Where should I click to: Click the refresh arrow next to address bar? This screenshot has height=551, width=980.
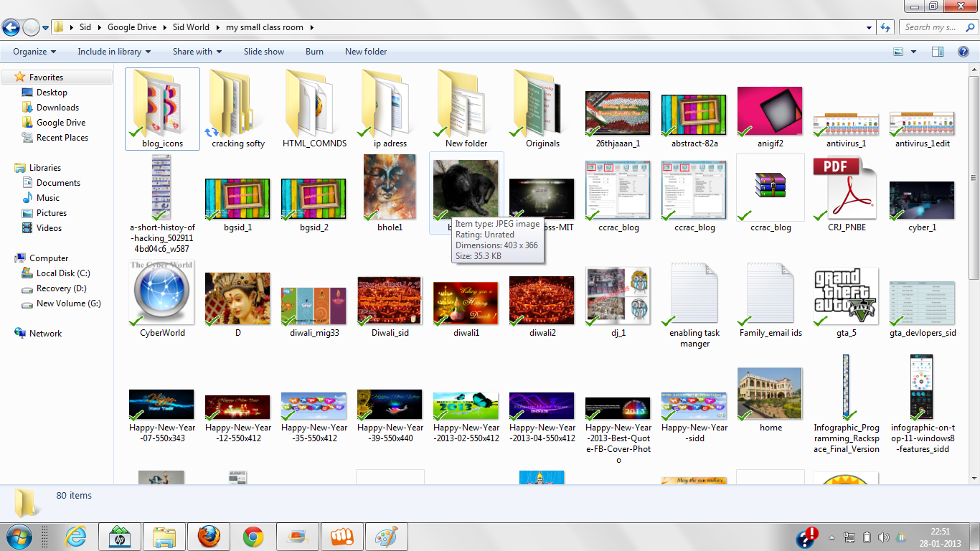[x=884, y=27]
